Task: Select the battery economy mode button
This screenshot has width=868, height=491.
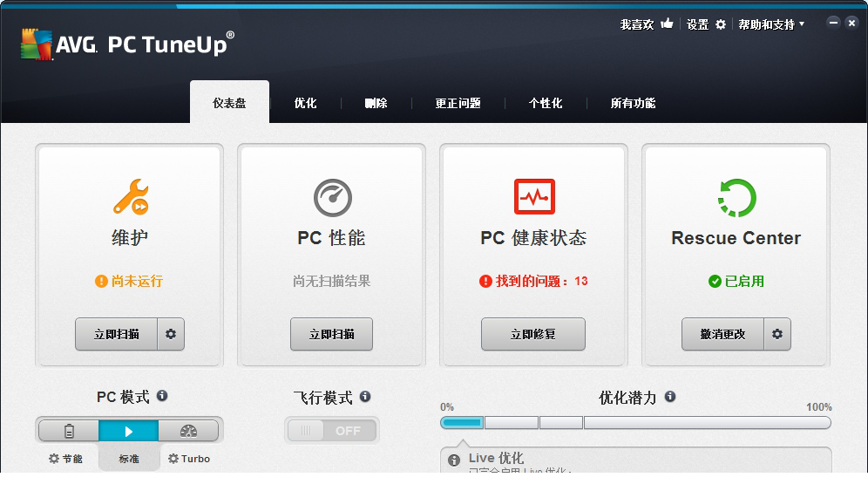Action: pyautogui.click(x=69, y=431)
